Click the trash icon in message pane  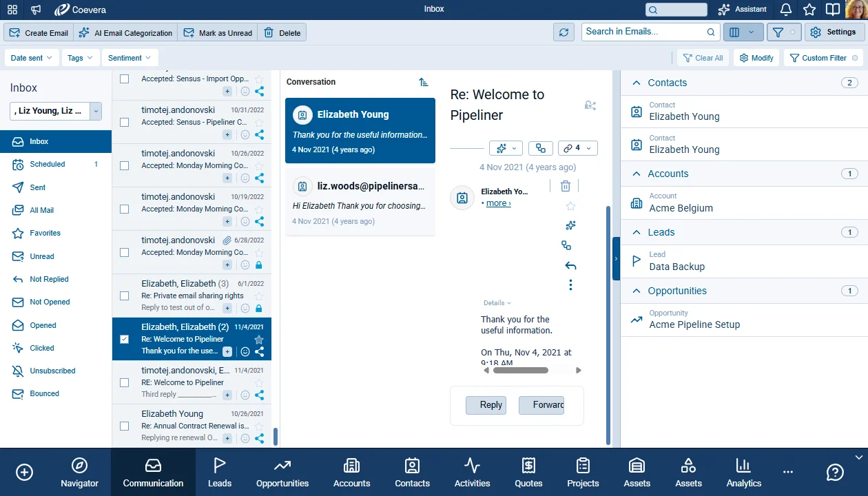point(565,186)
